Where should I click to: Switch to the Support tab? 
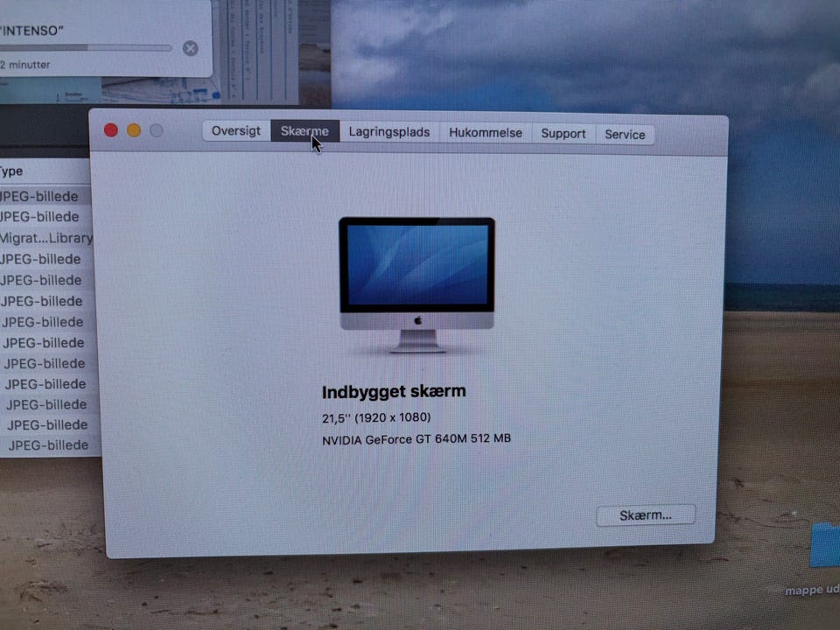click(x=563, y=134)
